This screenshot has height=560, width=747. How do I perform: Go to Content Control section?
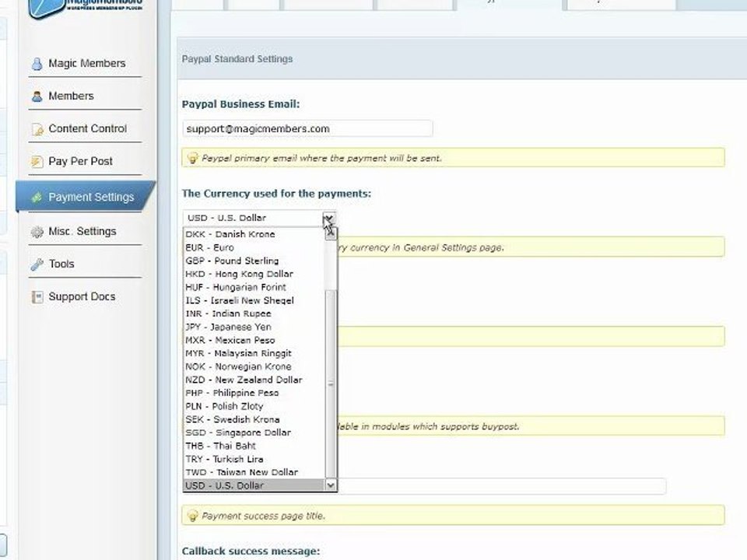tap(88, 128)
